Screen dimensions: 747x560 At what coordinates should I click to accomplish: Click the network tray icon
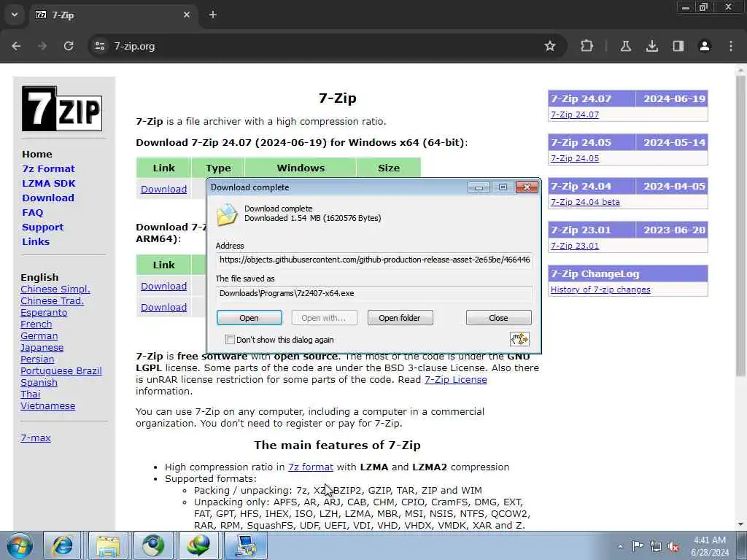656,546
